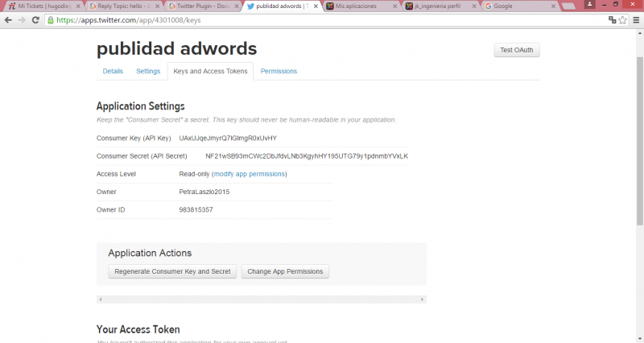Click the Consumer Key (API Key) label

134,138
